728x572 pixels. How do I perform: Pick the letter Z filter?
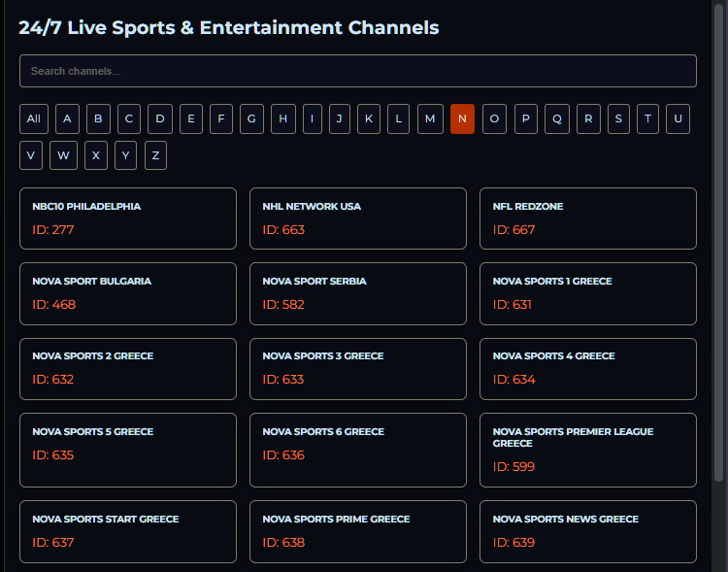point(155,155)
